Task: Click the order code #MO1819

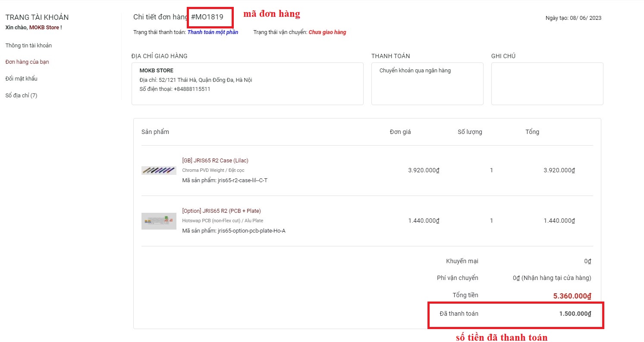Action: (x=207, y=17)
